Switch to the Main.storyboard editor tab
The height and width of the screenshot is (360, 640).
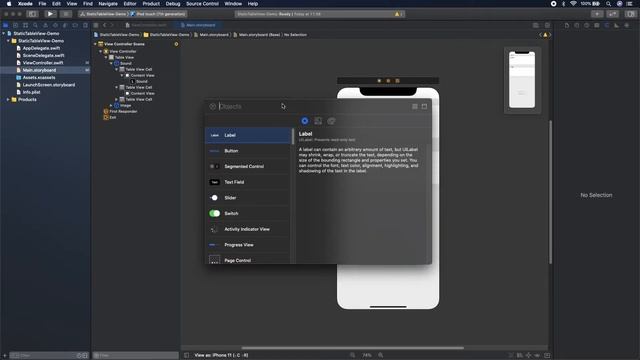click(x=198, y=25)
